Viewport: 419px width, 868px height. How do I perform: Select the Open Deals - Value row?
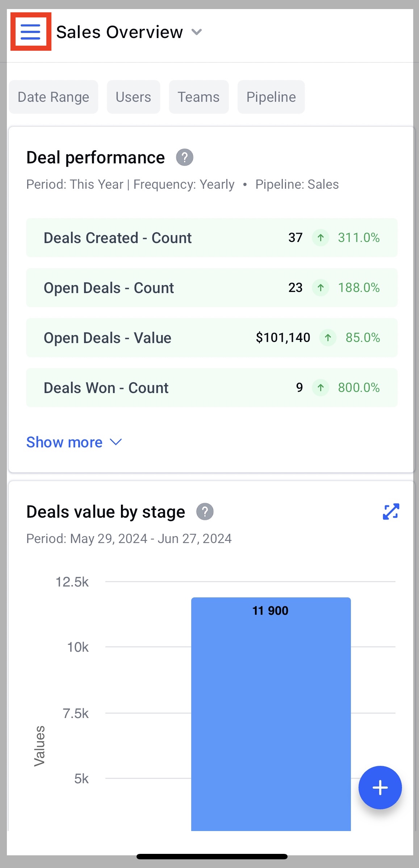tap(145, 338)
